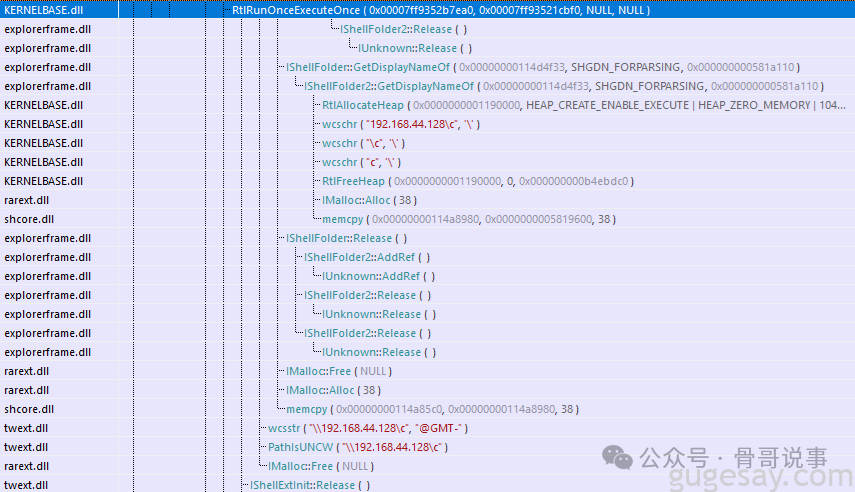Select the RtlAllocateHeap call entry
Viewport: 855px width, 492px height.
(x=583, y=105)
